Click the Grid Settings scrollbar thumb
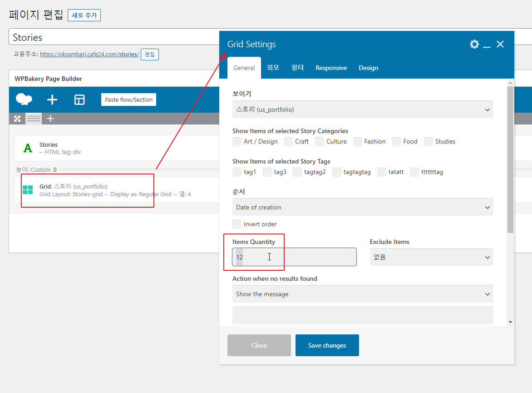The width and height of the screenshot is (532, 393). pyautogui.click(x=510, y=159)
